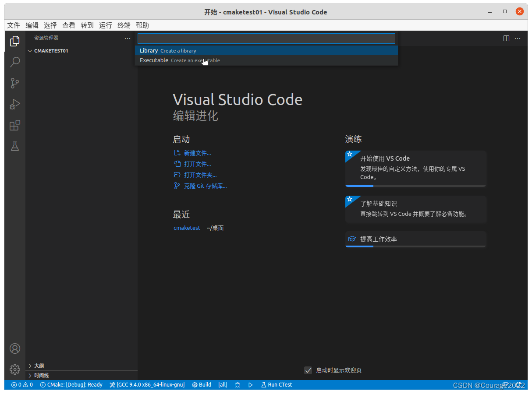Open the Manage gear settings icon

[x=15, y=369]
